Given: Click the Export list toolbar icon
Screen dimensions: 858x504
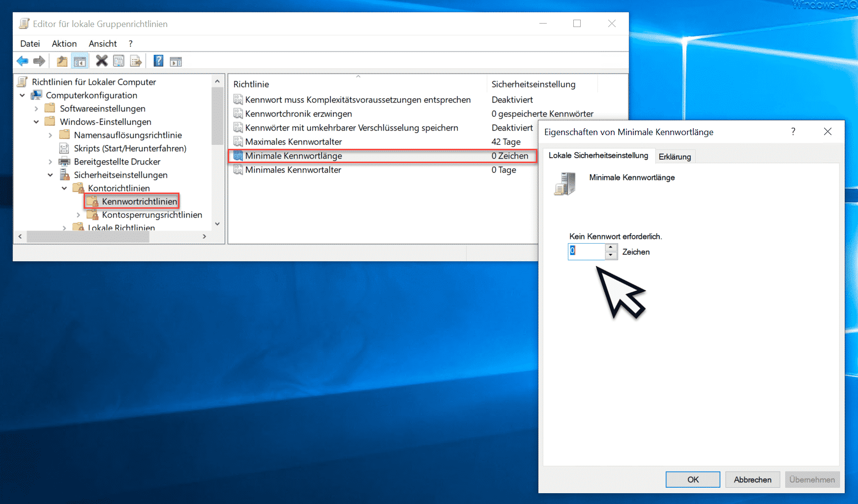Looking at the screenshot, I should (x=136, y=61).
